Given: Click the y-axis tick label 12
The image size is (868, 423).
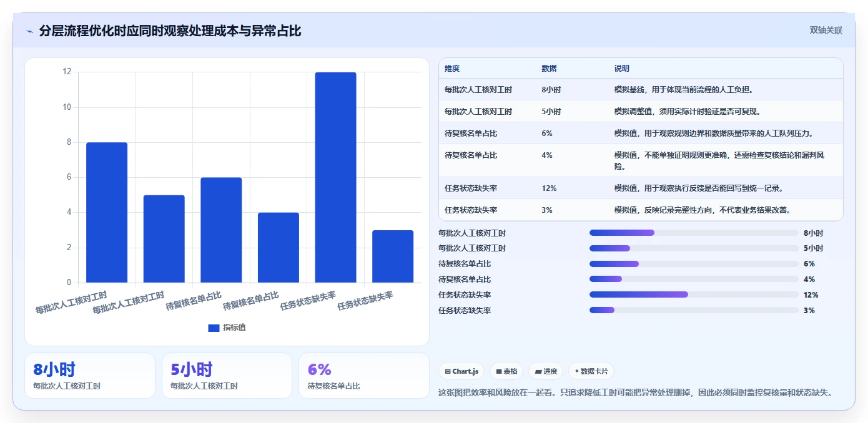Looking at the screenshot, I should click(x=67, y=72).
